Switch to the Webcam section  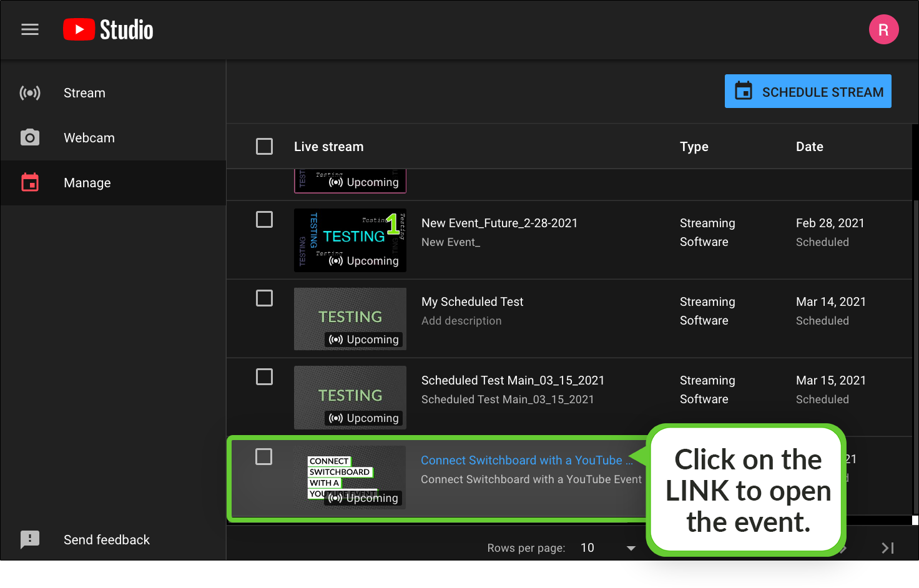89,138
